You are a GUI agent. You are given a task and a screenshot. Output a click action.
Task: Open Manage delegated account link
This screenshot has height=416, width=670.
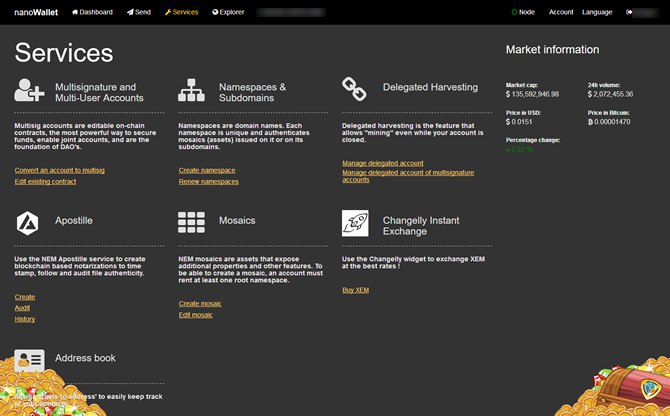383,163
